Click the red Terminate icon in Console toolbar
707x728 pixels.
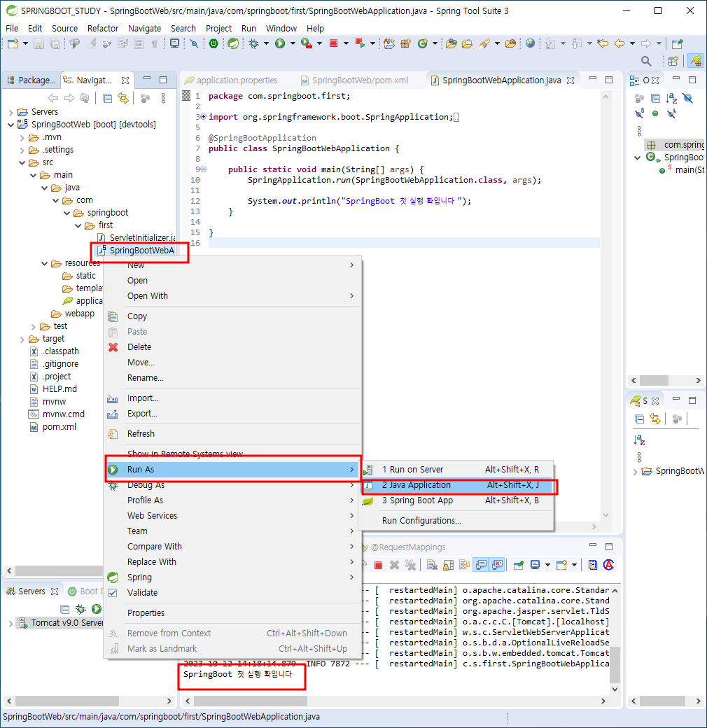tap(378, 565)
